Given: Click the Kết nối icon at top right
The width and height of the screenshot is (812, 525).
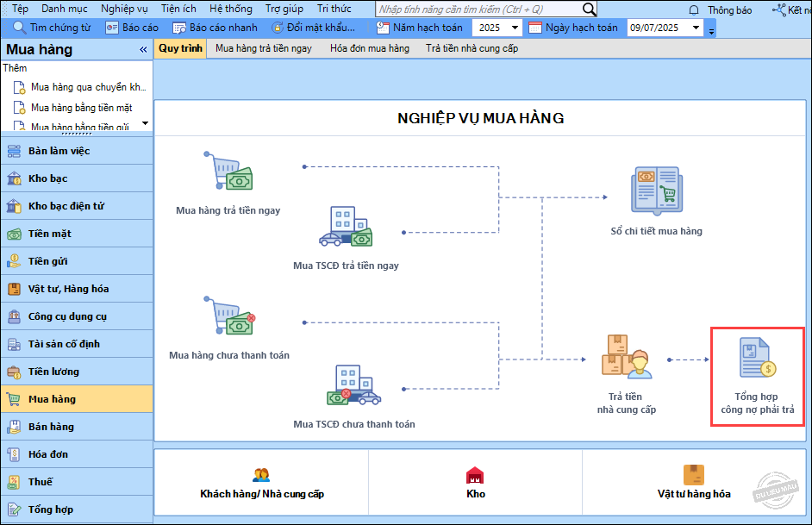Looking at the screenshot, I should point(779,9).
